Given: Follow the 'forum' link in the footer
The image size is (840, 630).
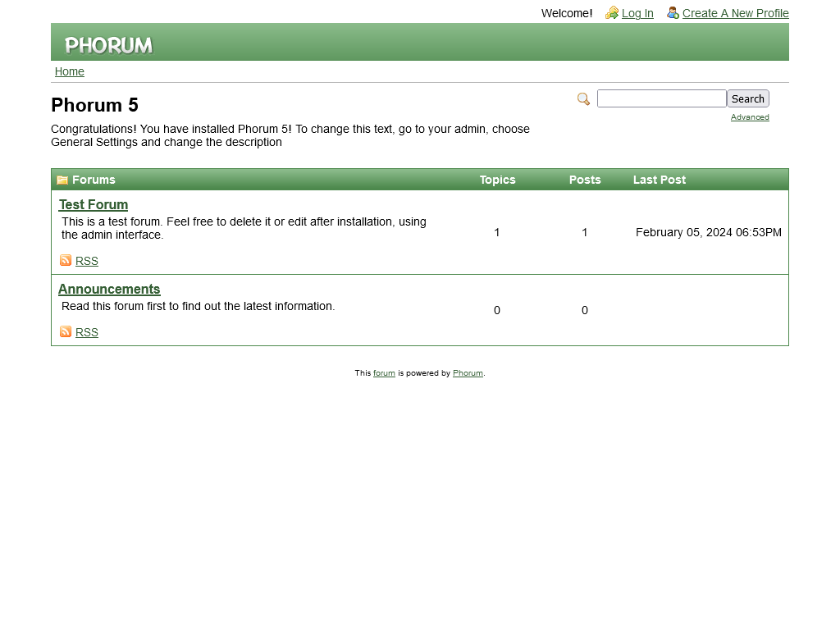Looking at the screenshot, I should point(384,373).
